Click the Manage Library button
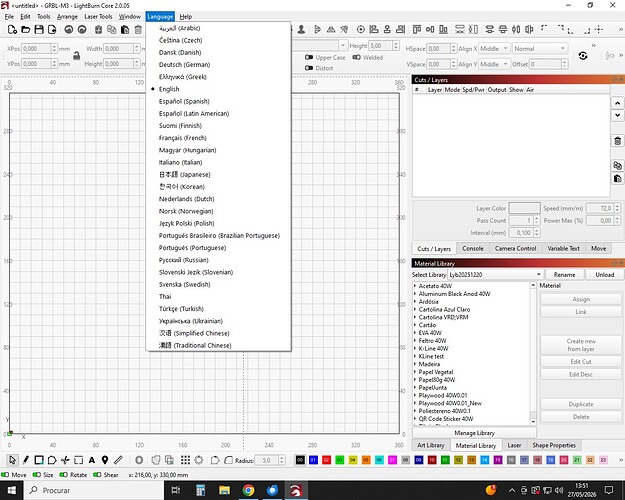Image resolution: width=625 pixels, height=500 pixels. [x=474, y=433]
